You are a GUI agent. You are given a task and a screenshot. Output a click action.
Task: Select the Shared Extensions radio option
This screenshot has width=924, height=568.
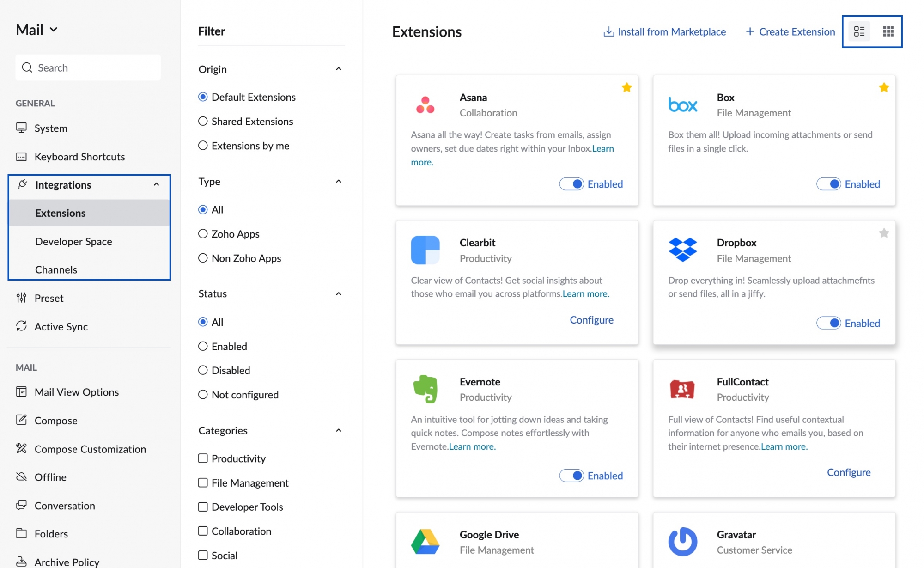(202, 121)
